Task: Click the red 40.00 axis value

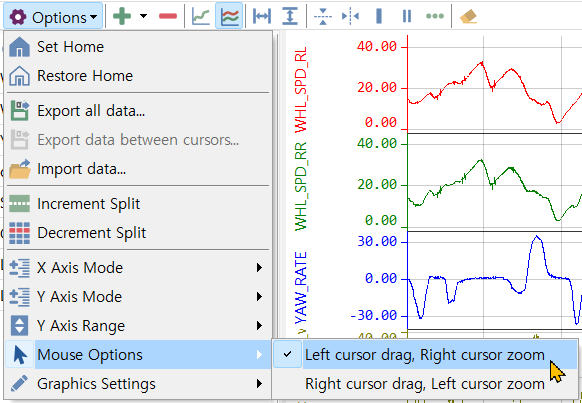Action: pyautogui.click(x=377, y=47)
